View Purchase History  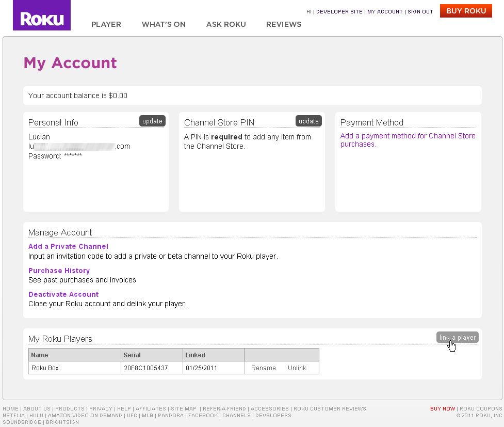pos(59,271)
